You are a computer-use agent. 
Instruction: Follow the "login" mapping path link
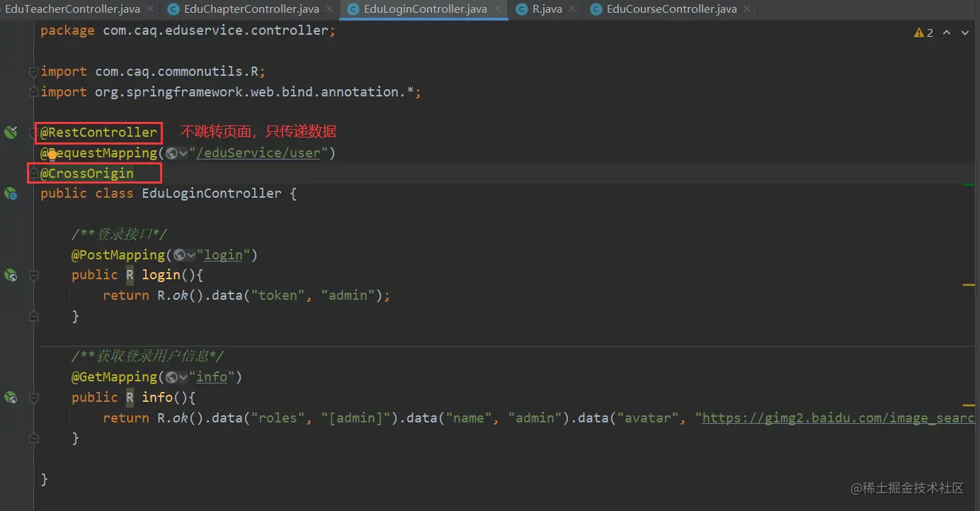coord(224,254)
